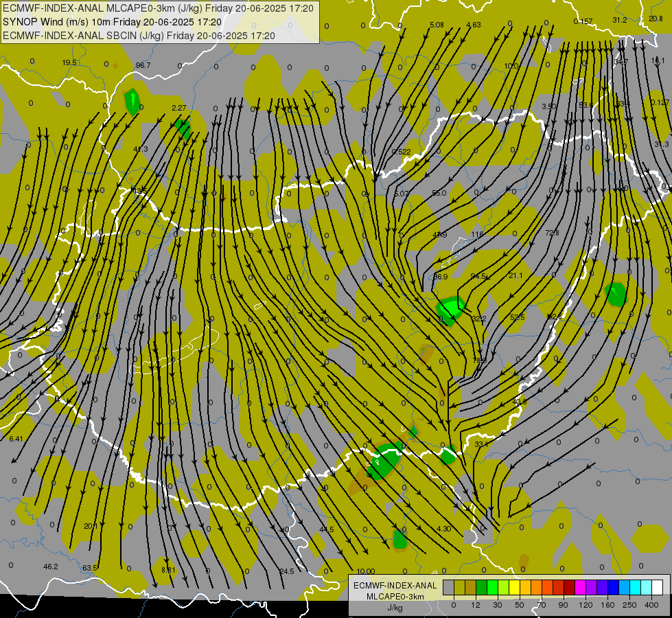Screen dimensions: 672x618
Task: Click the J/kg unit label in the legend
Action: (395, 608)
